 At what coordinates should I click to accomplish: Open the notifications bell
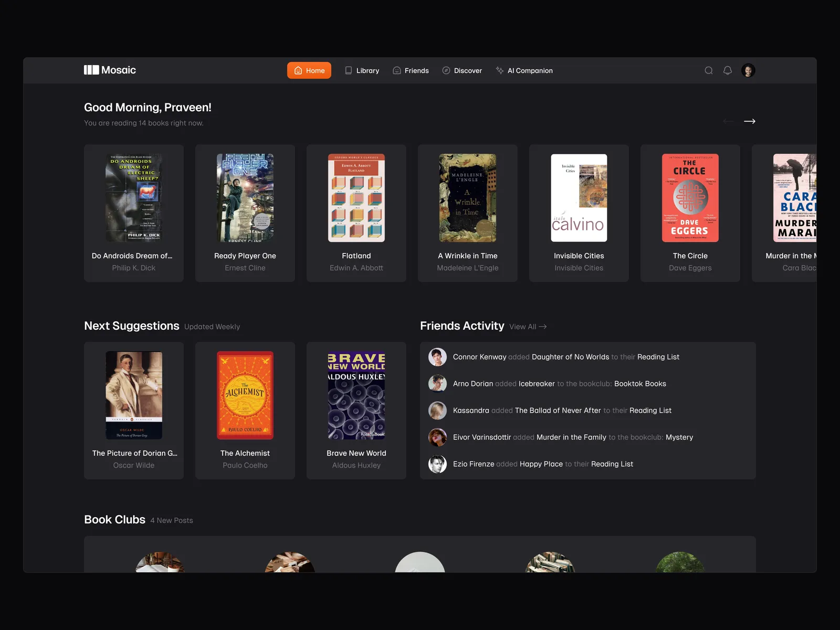727,70
